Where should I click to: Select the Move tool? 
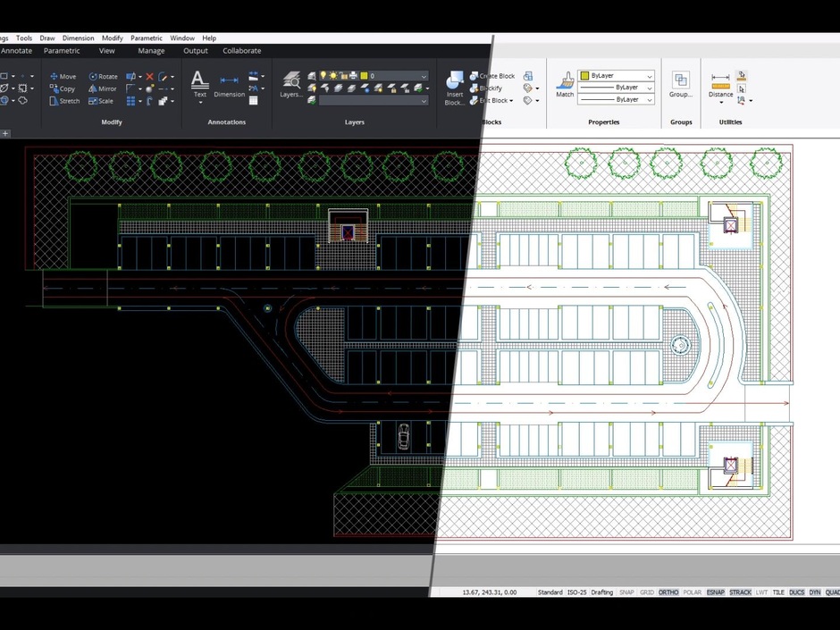pyautogui.click(x=63, y=76)
